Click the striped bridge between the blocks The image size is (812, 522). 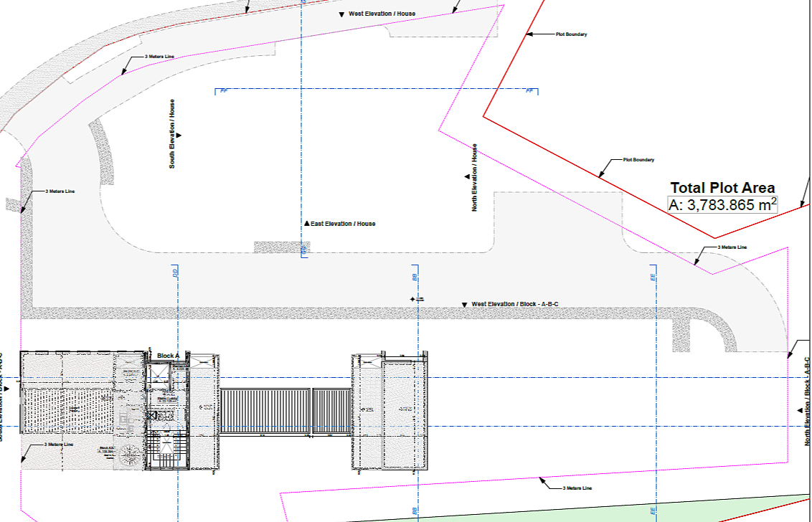[x=286, y=411]
